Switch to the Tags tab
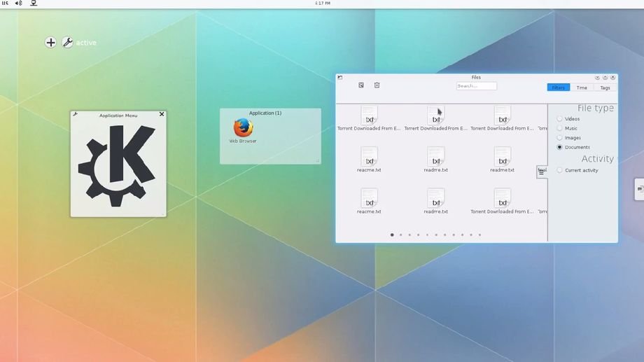This screenshot has width=644, height=362. click(x=605, y=88)
